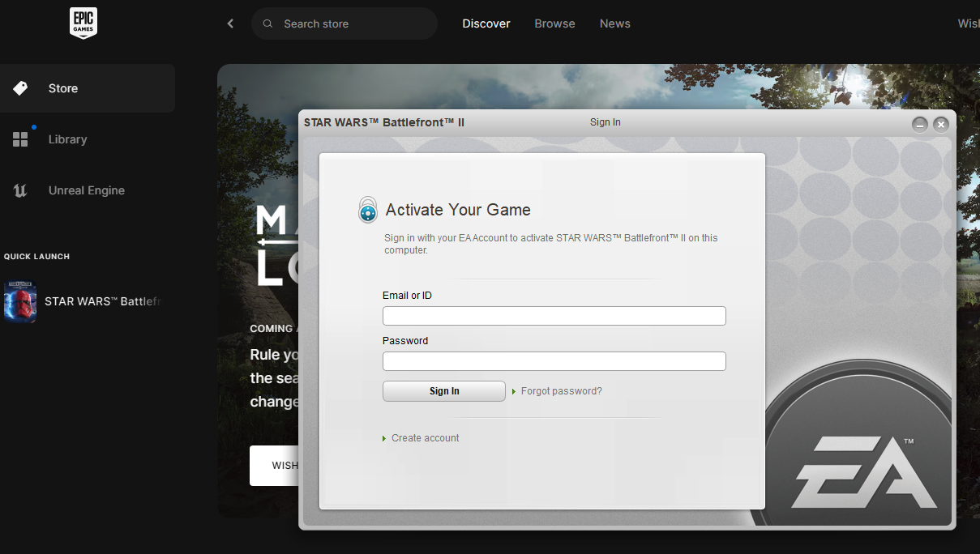
Task: Click STAR WARS Battlefront text in Quick Launch
Action: click(103, 301)
